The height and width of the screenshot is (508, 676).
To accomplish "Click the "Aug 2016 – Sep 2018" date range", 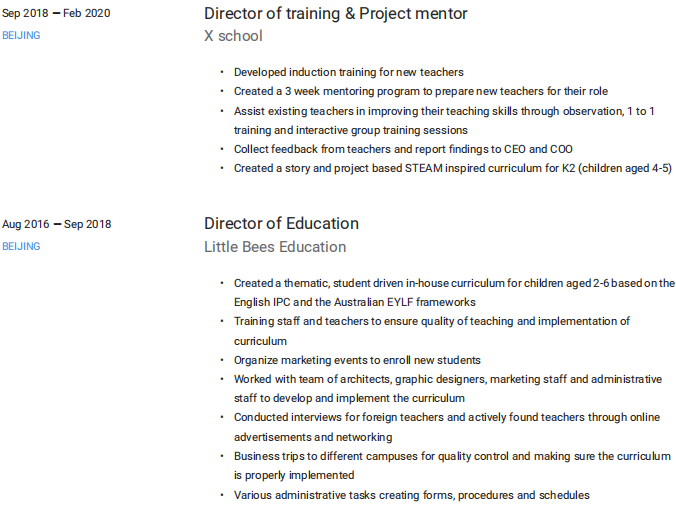I will (56, 224).
